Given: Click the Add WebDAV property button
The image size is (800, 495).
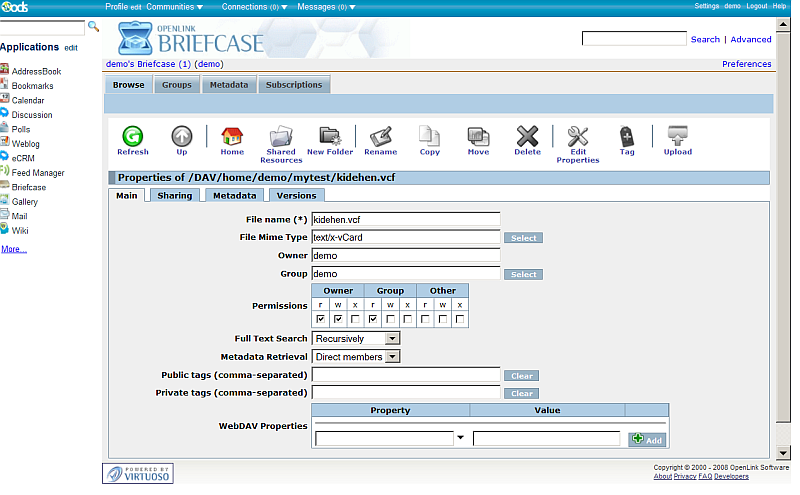Looking at the screenshot, I should tap(647, 439).
